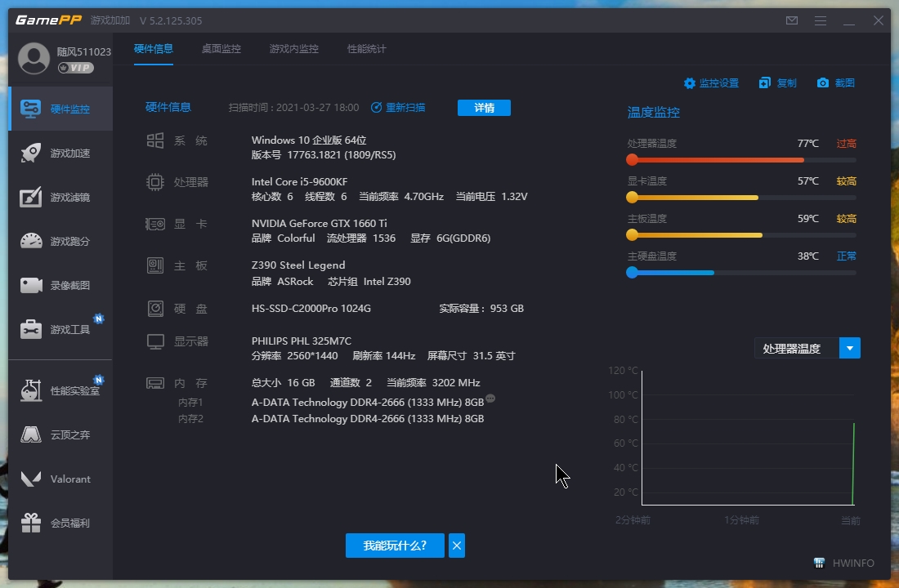Viewport: 899px width, 588px height.
Task: Click the 温度监控 section heading
Action: click(653, 113)
